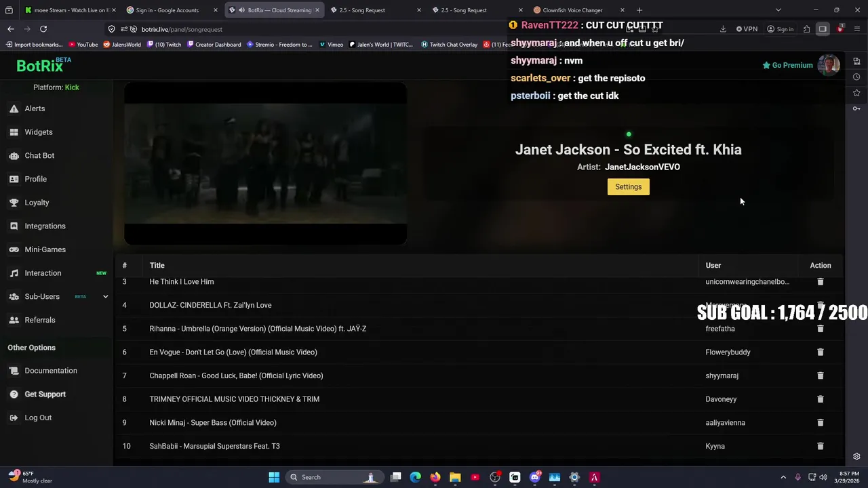The width and height of the screenshot is (868, 488).
Task: Click the Go Premium link
Action: (x=787, y=65)
